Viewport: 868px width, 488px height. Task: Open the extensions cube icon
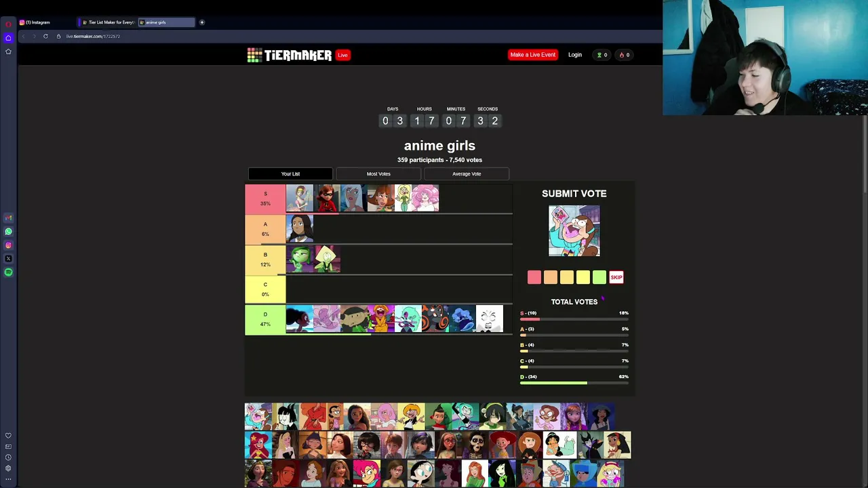pos(8,468)
